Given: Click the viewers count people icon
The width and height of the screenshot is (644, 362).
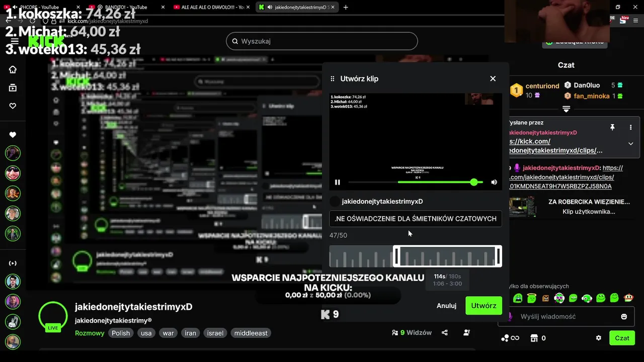Looking at the screenshot, I should pos(395,332).
